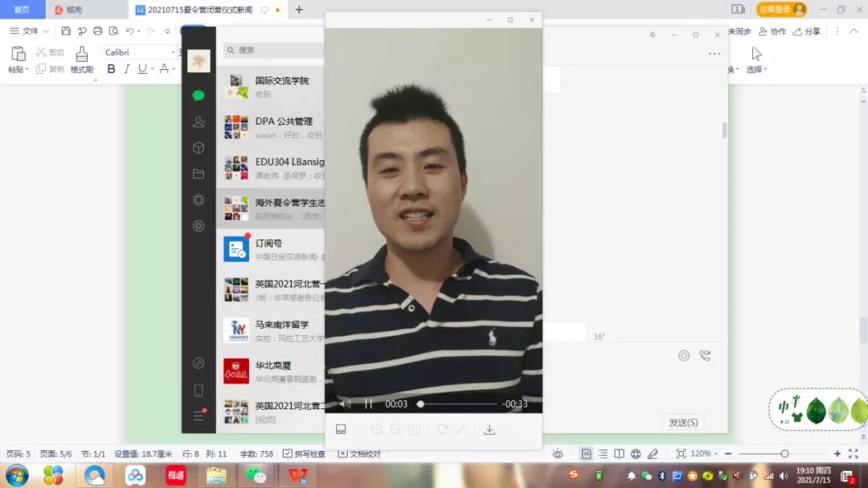Open WeChat favorites cube icon

199,148
